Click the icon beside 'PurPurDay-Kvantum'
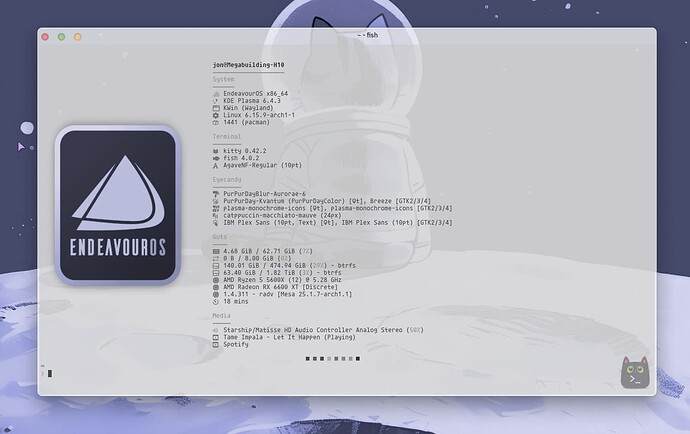Viewport: 690px width, 434px height. click(216, 201)
